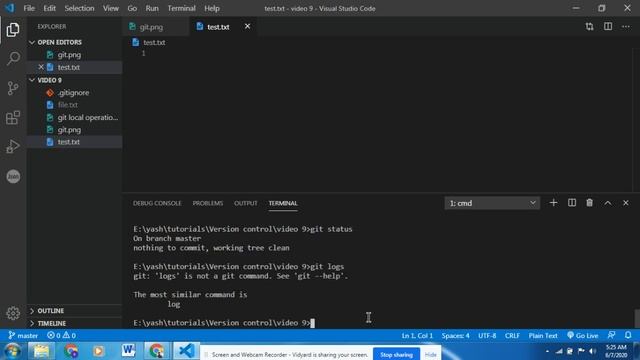The image size is (640, 360).
Task: Open the File menu
Action: tap(29, 8)
